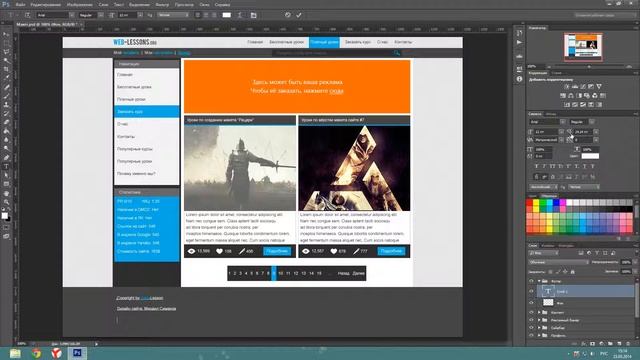Toggle faux bold in the Character panel
The height and width of the screenshot is (360, 640).
point(536,166)
